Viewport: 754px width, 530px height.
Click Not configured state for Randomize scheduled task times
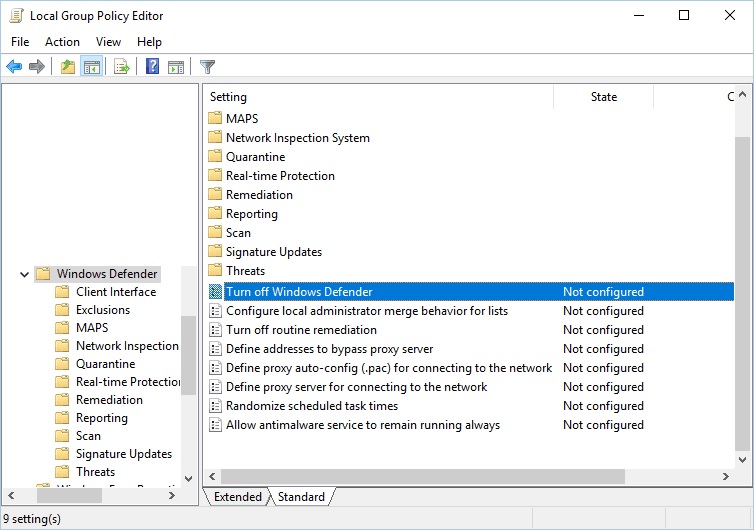point(603,406)
